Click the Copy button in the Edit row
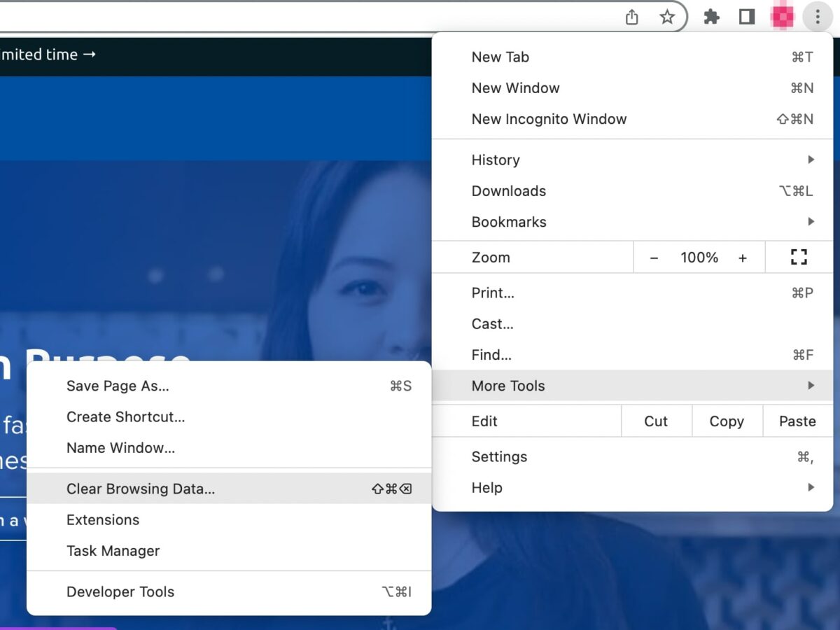The image size is (840, 630). pos(727,421)
